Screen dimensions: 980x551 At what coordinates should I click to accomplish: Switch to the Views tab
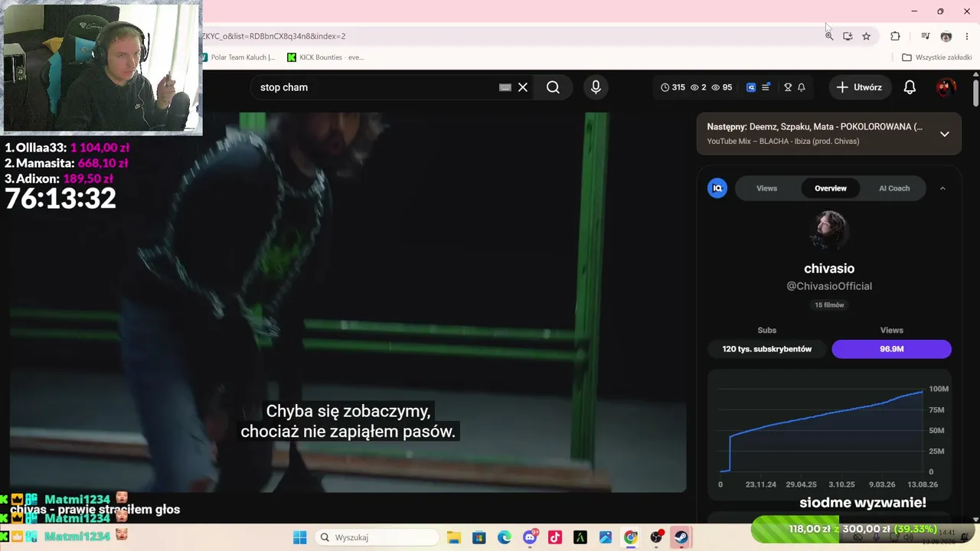click(x=766, y=188)
